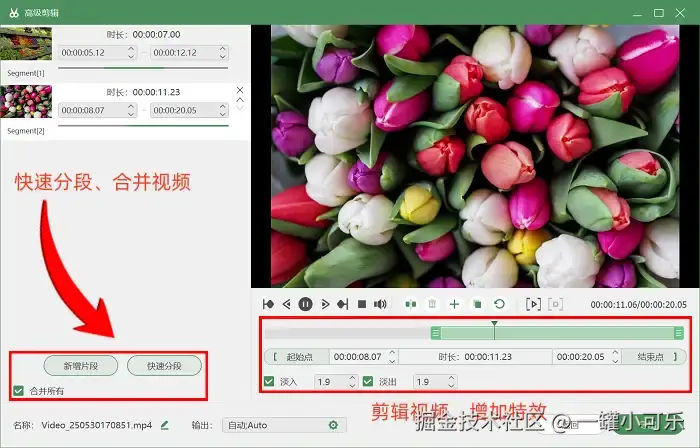Viewport: 700px width, 448px height.
Task: Click the Segment[2] label text
Action: [x=26, y=131]
